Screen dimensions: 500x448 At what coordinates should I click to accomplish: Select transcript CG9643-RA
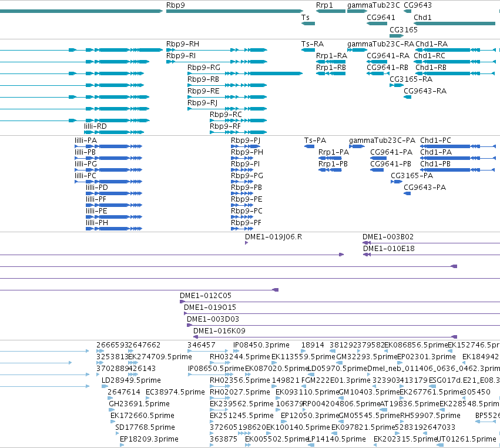pos(425,91)
